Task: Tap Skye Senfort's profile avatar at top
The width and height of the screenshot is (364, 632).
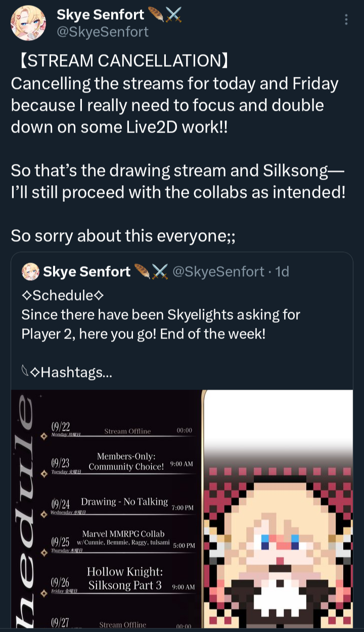Action: (28, 23)
